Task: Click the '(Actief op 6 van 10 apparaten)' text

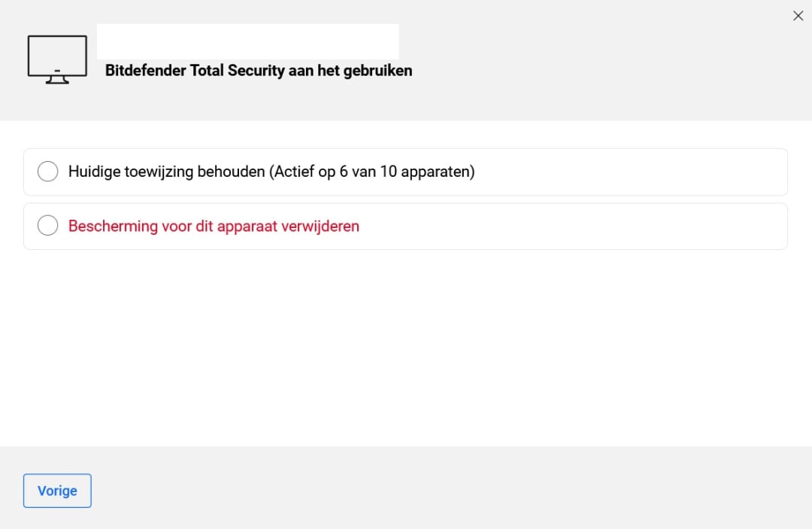Action: click(372, 172)
